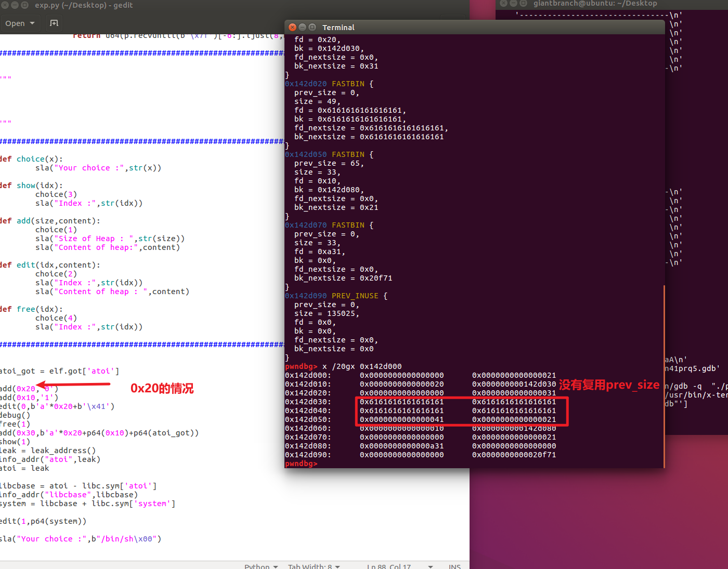Click "n41prq5.gdb'" in background terminal
728x569 pixels.
tap(693, 368)
